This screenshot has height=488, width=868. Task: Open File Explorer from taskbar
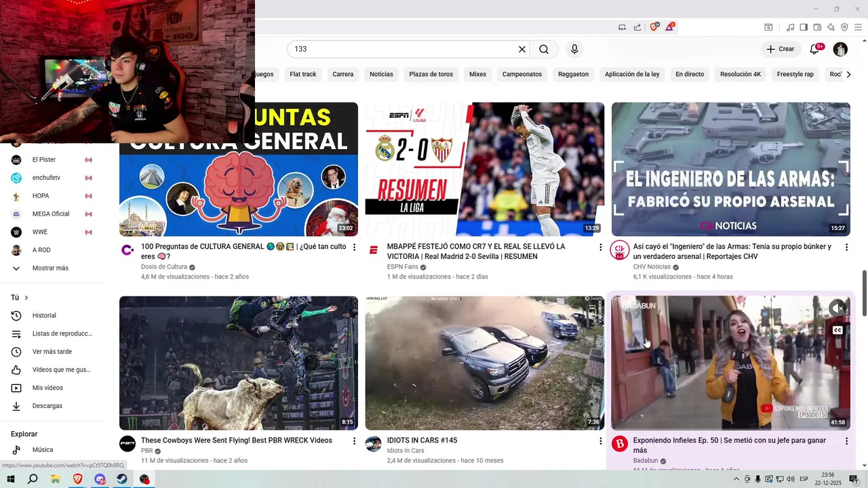pos(55,479)
